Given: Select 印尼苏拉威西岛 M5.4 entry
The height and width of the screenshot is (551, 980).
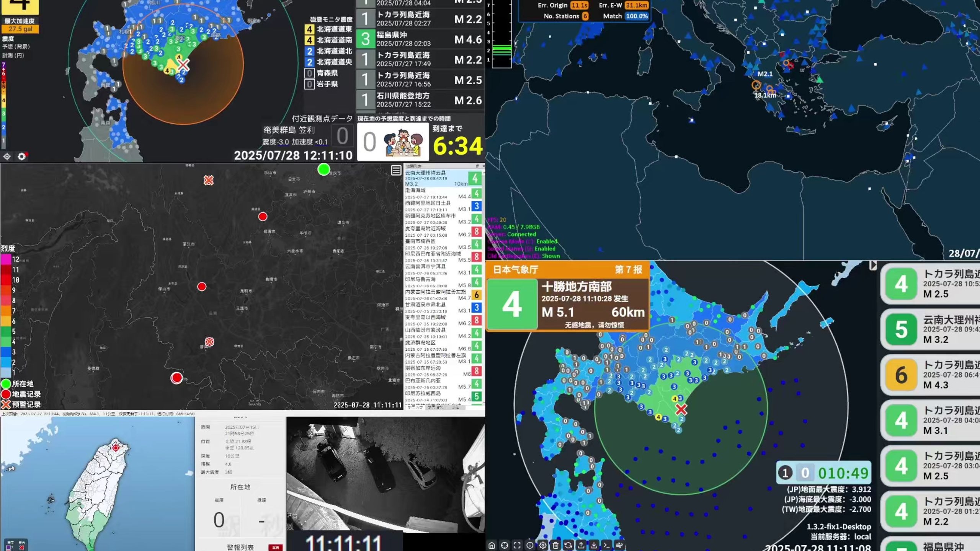Looking at the screenshot, I should pyautogui.click(x=443, y=396).
